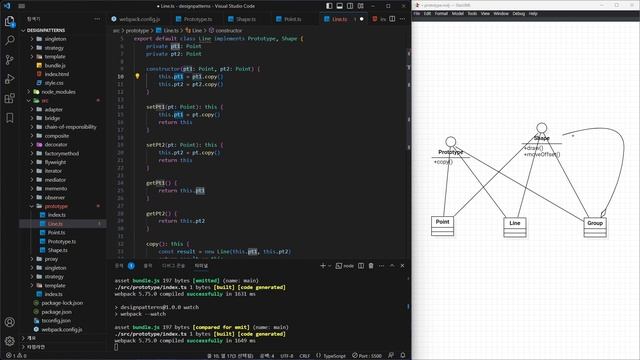Click the unsaved dot on Line.ts tab
This screenshot has height=360, width=640.
point(362,19)
